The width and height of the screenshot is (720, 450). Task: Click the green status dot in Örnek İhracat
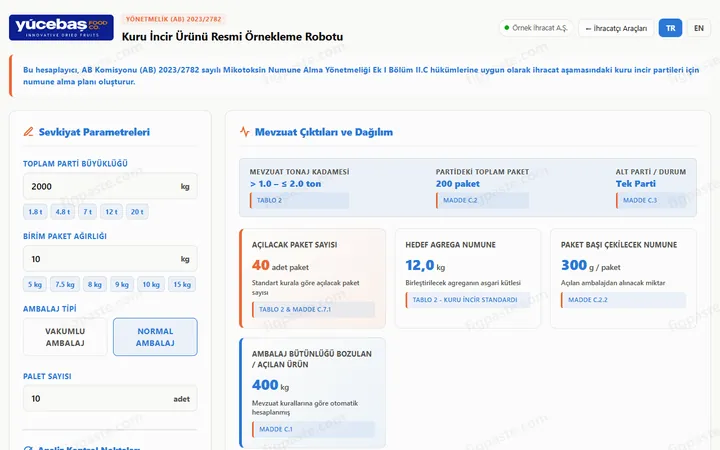tap(507, 28)
